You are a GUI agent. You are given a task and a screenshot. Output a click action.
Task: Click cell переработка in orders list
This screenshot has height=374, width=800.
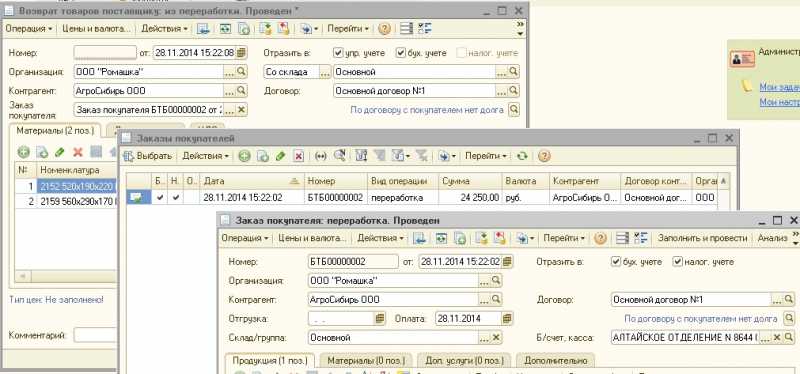(x=403, y=197)
